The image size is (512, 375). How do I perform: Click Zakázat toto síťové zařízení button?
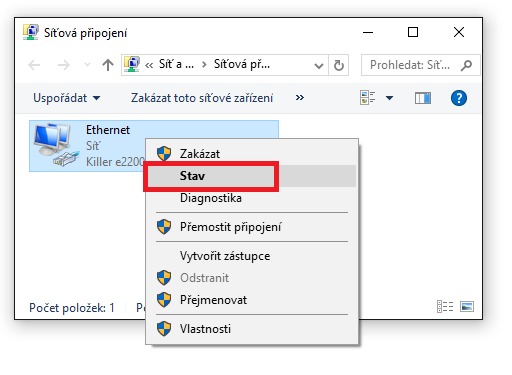(x=202, y=98)
